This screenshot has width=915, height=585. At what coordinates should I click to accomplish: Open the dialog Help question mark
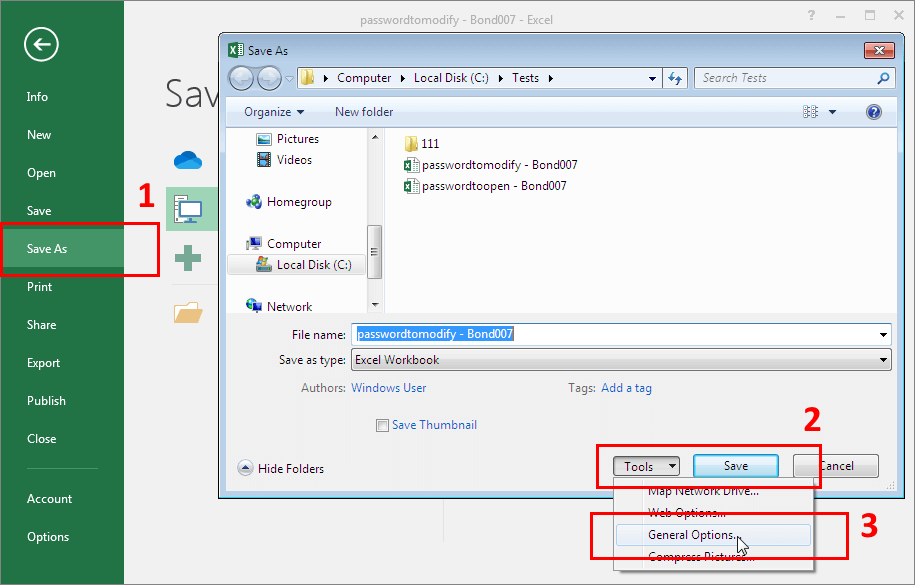(x=874, y=112)
